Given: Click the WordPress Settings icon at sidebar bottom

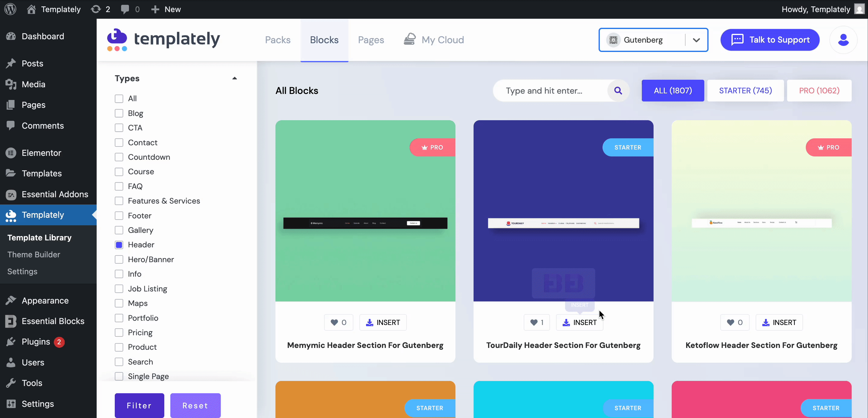Looking at the screenshot, I should tap(11, 404).
